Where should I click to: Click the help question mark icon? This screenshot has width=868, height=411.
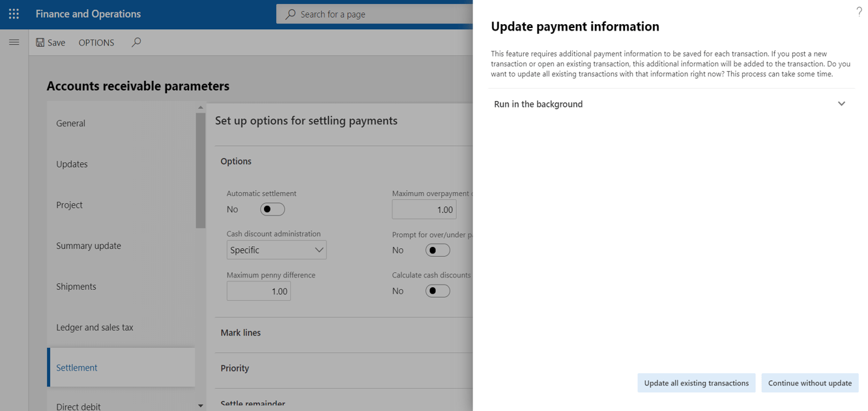859,12
